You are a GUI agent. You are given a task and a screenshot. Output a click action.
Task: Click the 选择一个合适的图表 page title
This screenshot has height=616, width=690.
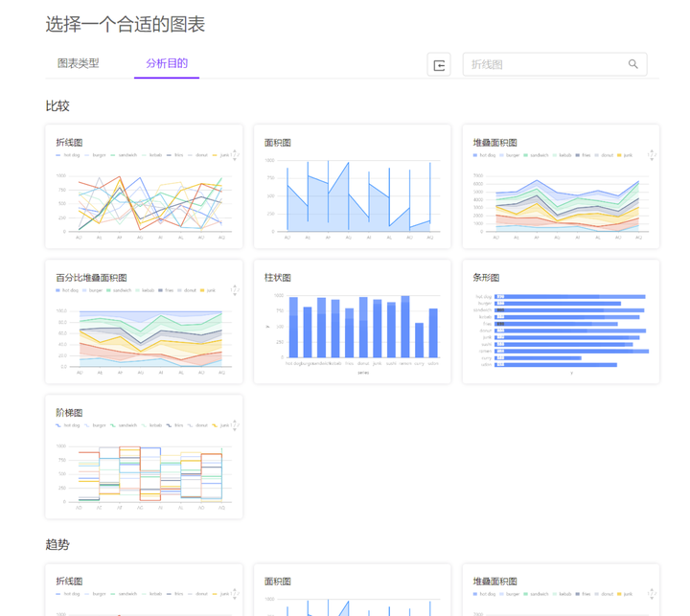tap(126, 24)
